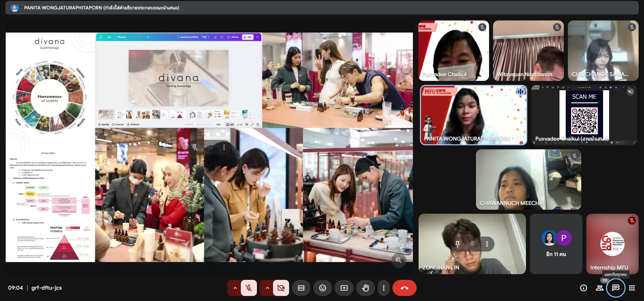Image resolution: width=644 pixels, height=301 pixels.
Task: Click the zoom magnifier on the presentation
Action: [398, 260]
